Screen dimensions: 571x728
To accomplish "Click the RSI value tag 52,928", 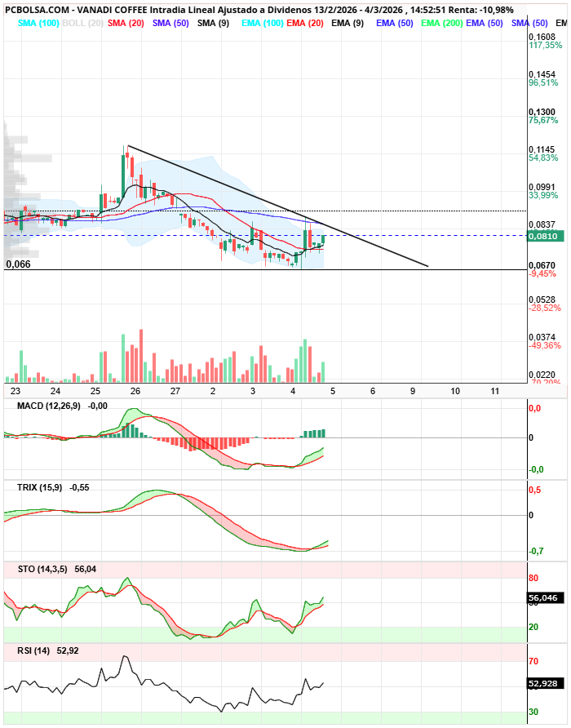I will [x=543, y=684].
